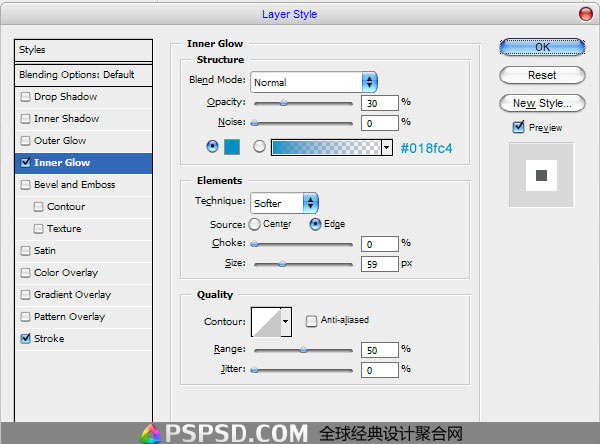Expand the gradient picker arrow
The width and height of the screenshot is (600, 444).
pos(387,147)
